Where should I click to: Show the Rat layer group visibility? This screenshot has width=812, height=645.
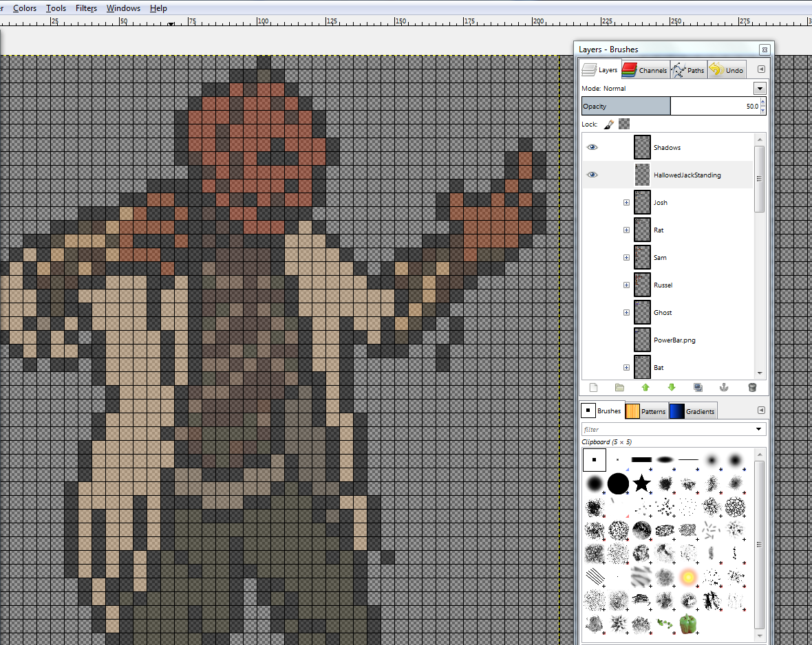592,230
